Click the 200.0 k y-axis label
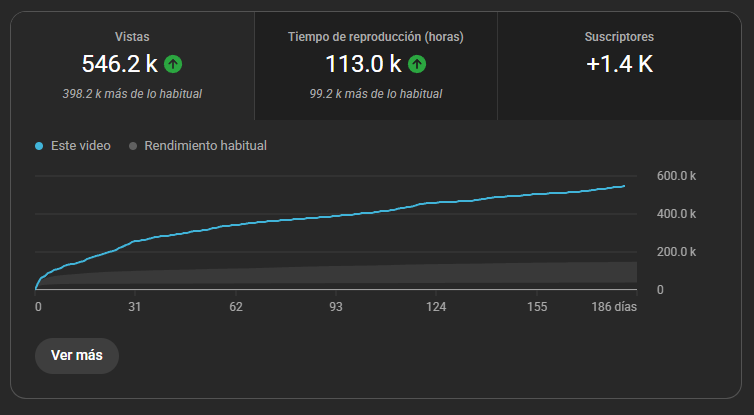The height and width of the screenshot is (415, 754). (x=676, y=252)
